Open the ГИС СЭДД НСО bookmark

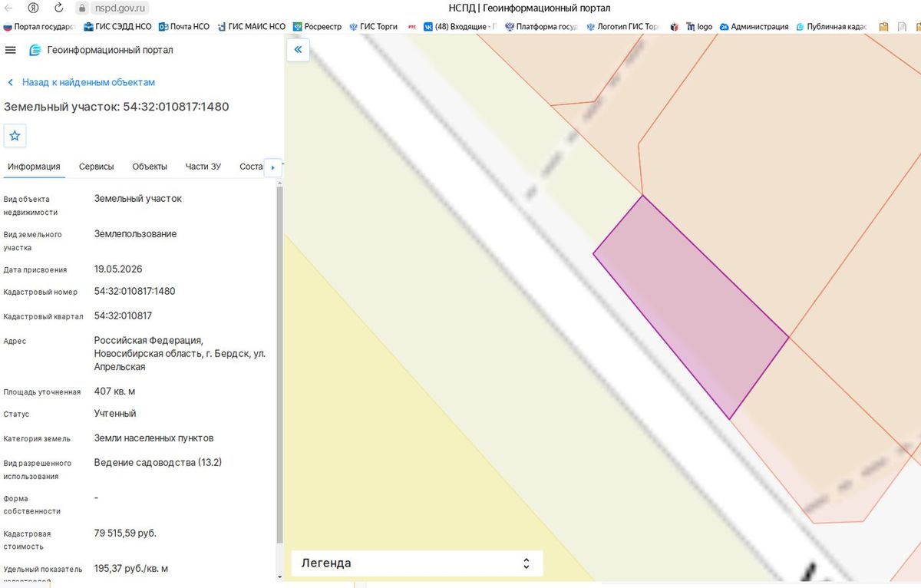[x=117, y=26]
